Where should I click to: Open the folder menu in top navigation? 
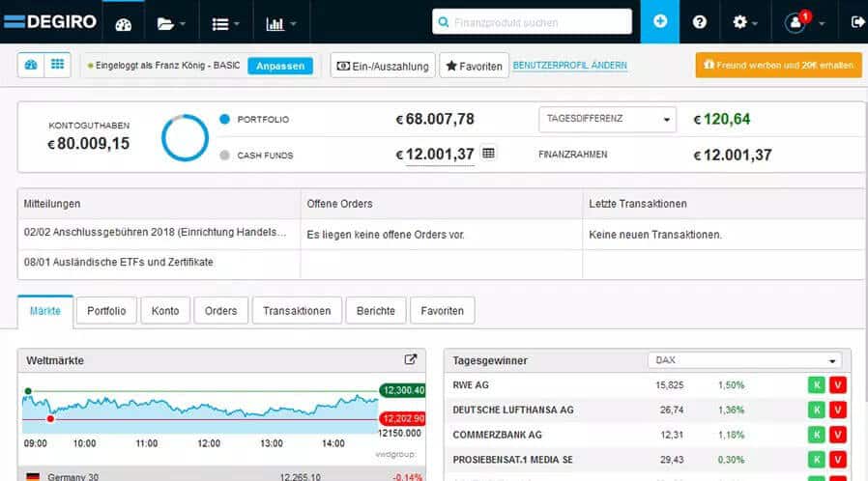pyautogui.click(x=171, y=24)
